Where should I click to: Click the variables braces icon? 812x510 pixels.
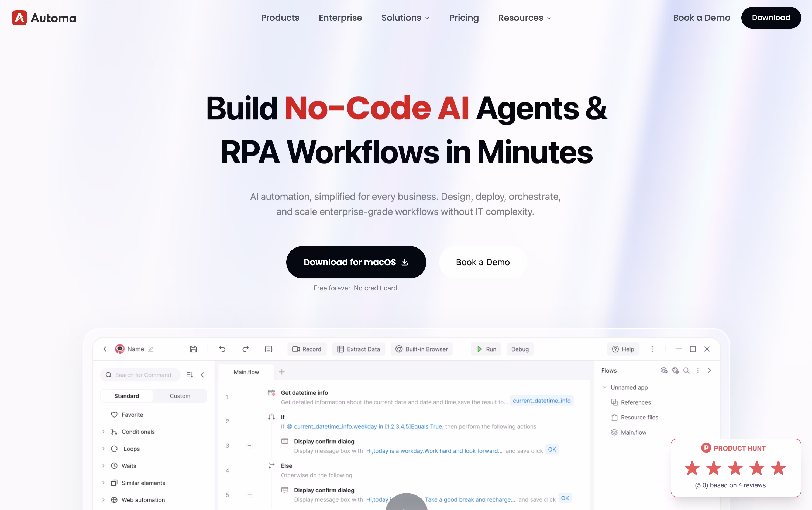[269, 349]
